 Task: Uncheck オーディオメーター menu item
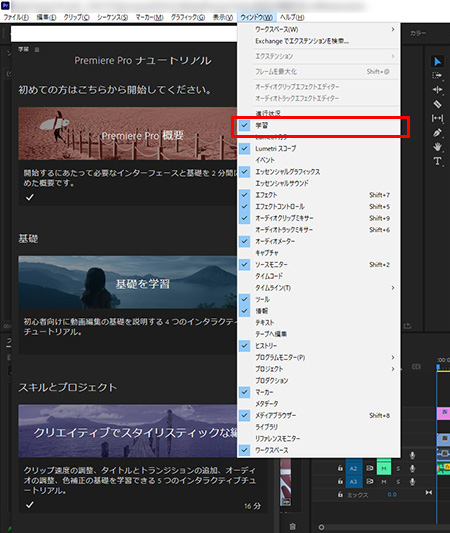coord(318,241)
